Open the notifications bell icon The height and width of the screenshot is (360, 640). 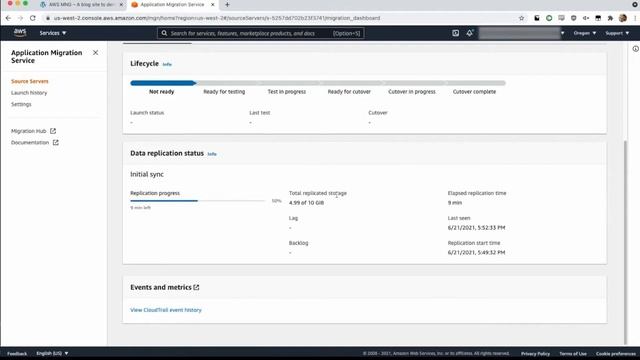tap(469, 33)
